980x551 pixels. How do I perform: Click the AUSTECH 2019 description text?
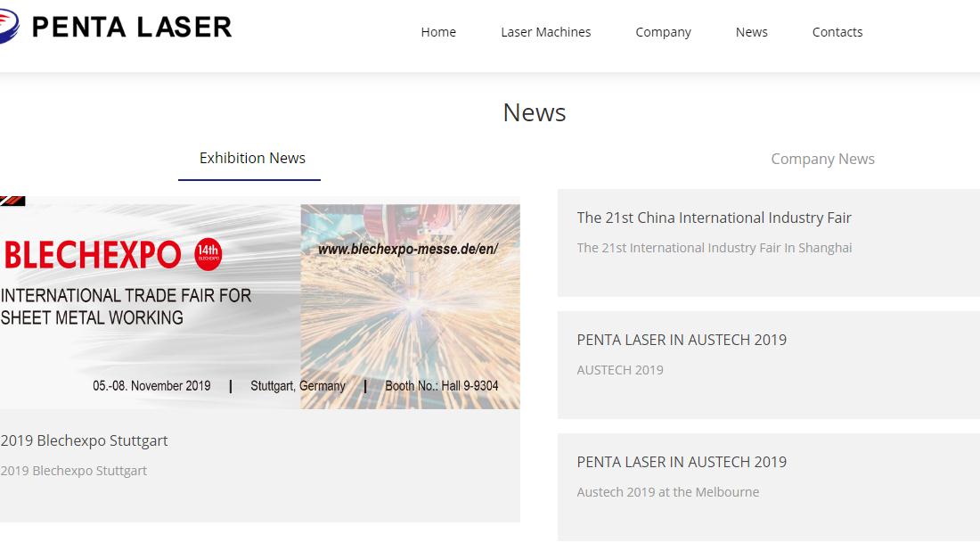[x=620, y=370]
